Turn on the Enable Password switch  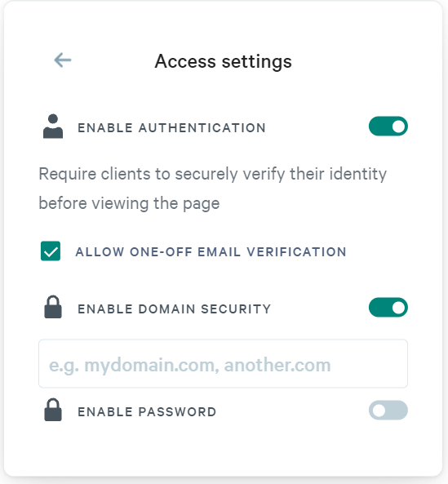point(388,411)
